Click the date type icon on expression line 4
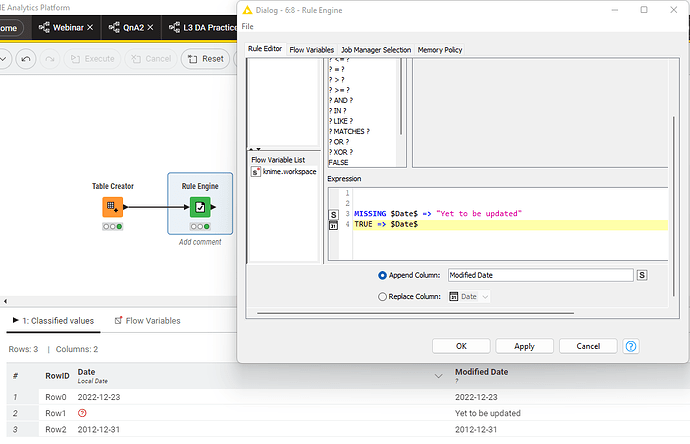 pyautogui.click(x=334, y=225)
